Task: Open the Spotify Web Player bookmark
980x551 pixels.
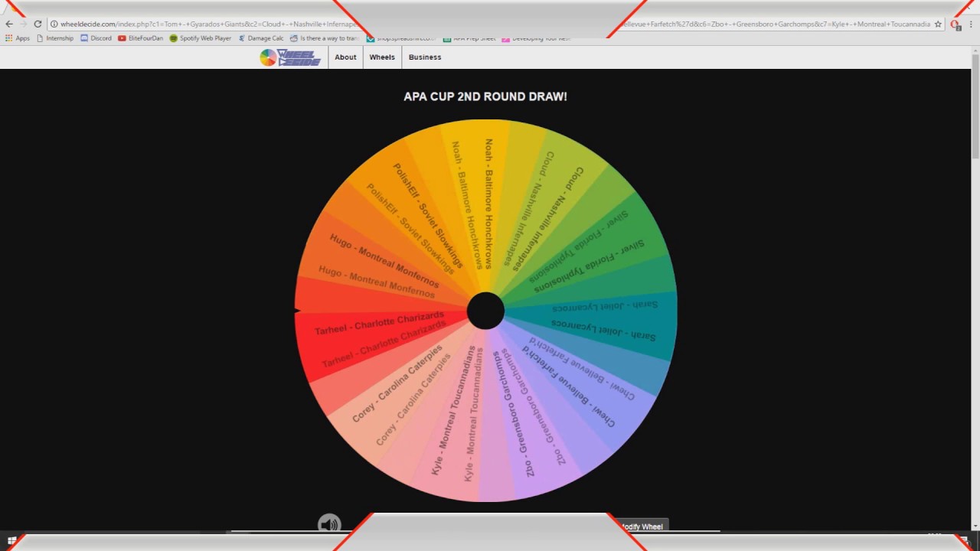Action: point(201,38)
